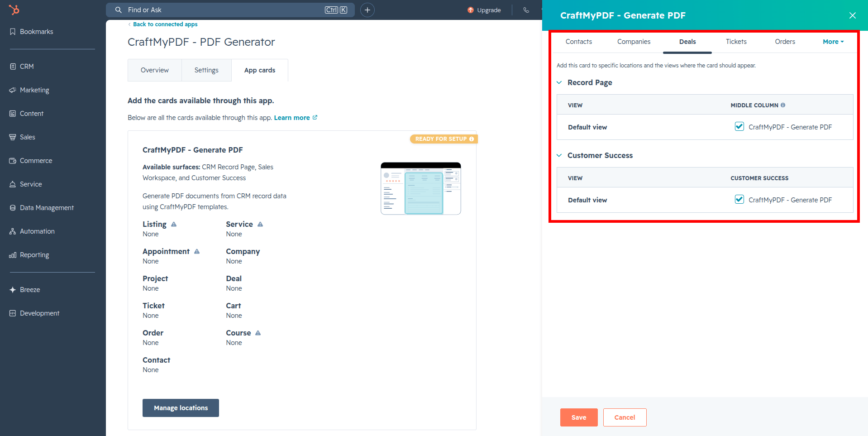868x436 pixels.
Task: Click the Upgrade arrow icon
Action: (x=471, y=10)
